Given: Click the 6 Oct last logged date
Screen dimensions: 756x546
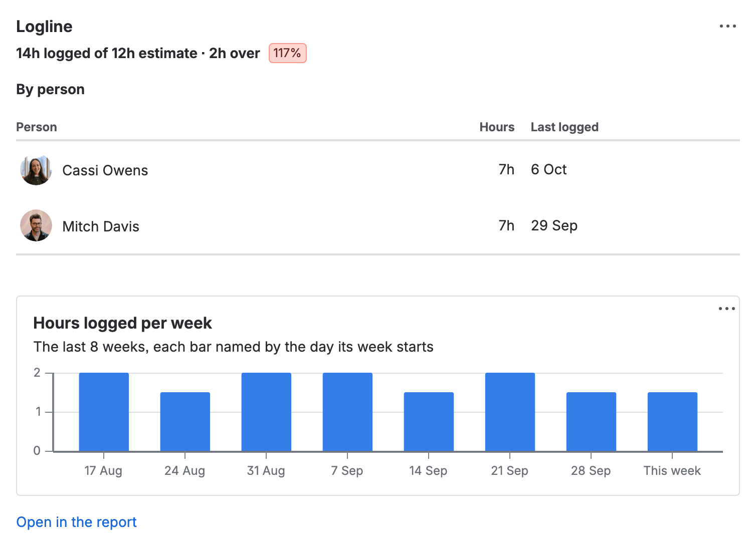Looking at the screenshot, I should click(549, 169).
